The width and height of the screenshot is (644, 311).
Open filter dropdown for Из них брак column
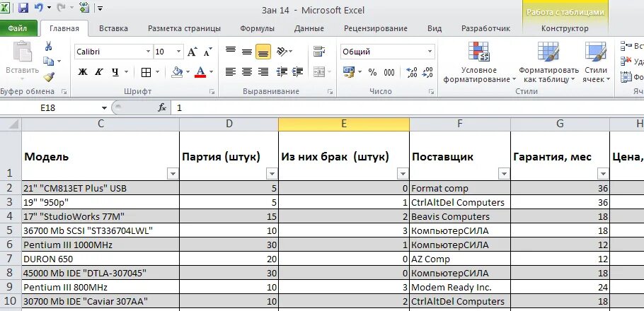pos(403,174)
